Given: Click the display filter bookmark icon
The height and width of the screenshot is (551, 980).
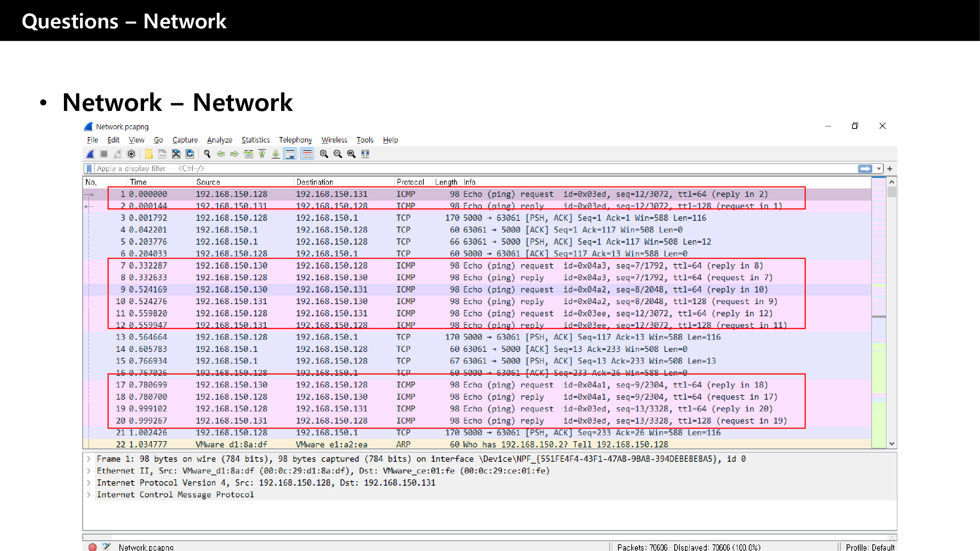Looking at the screenshot, I should tap(89, 169).
